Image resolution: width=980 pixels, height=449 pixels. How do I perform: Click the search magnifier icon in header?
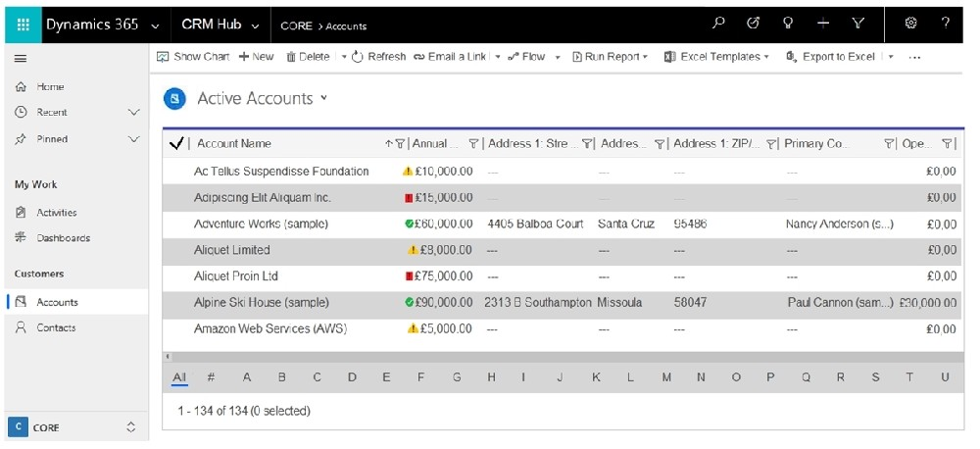point(718,24)
